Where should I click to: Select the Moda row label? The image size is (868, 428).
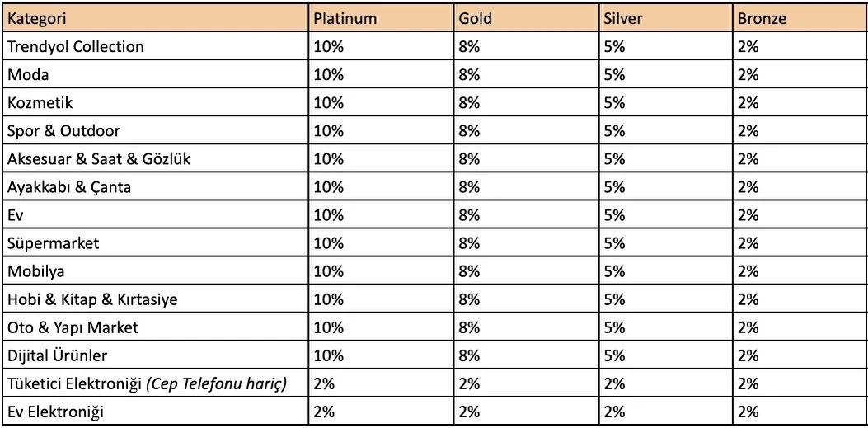coord(156,74)
